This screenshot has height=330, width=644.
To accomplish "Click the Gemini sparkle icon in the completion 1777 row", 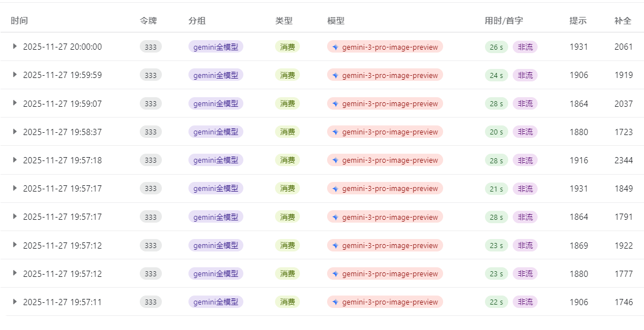I will 335,274.
